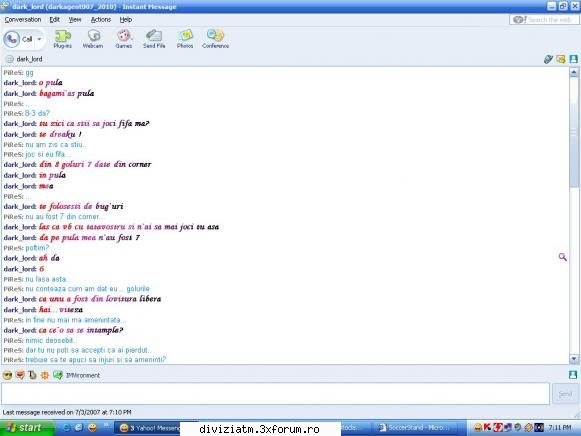Screen dimensions: 581x436
Task: Start a Webcam session
Action: coord(93,39)
